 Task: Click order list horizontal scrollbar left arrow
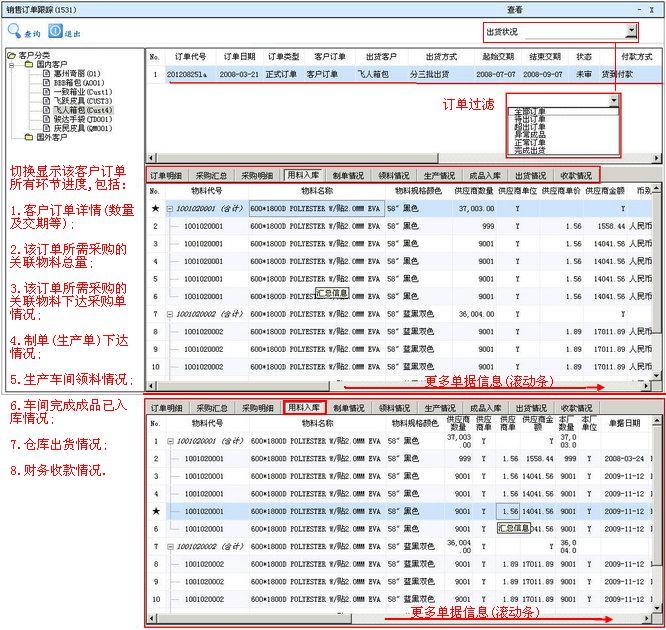coord(151,158)
